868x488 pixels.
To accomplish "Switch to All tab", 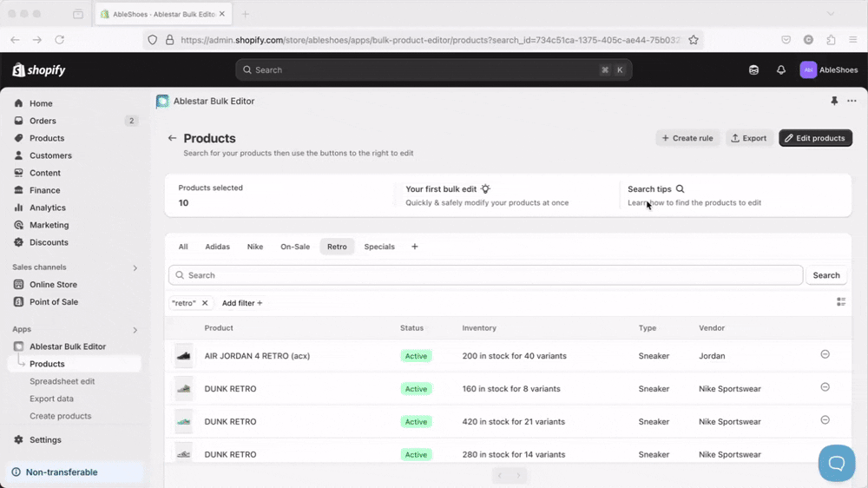I will coord(182,247).
